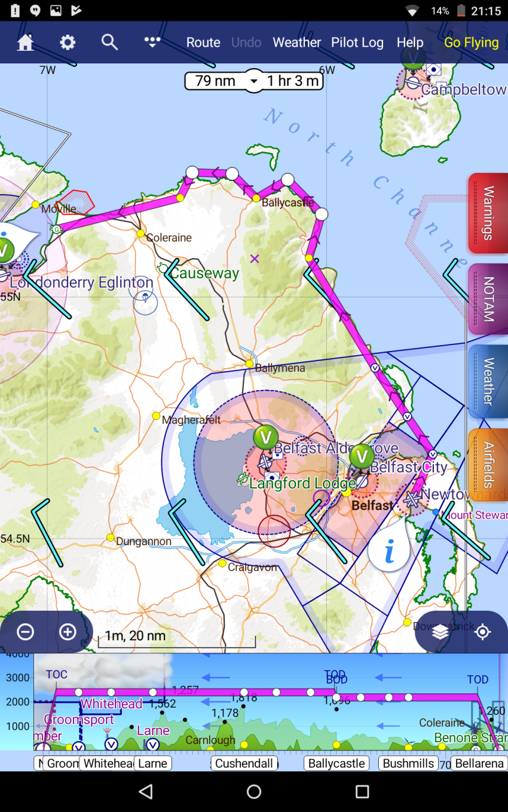Zoom in with the plus button
508x812 pixels.
(x=68, y=632)
